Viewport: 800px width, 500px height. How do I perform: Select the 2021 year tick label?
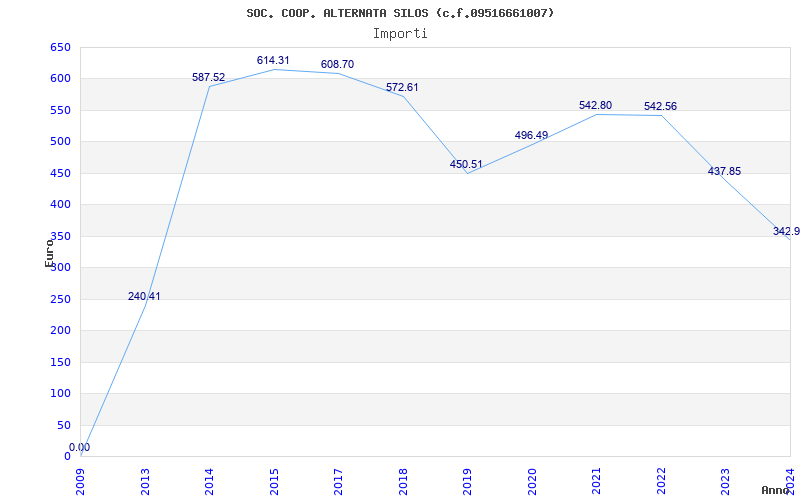coord(596,482)
